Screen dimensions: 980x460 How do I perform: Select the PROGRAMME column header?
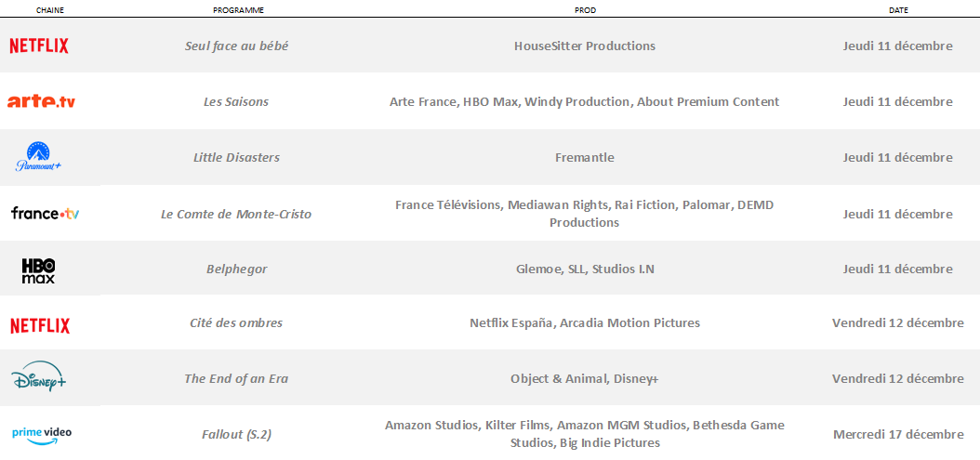pyautogui.click(x=238, y=10)
